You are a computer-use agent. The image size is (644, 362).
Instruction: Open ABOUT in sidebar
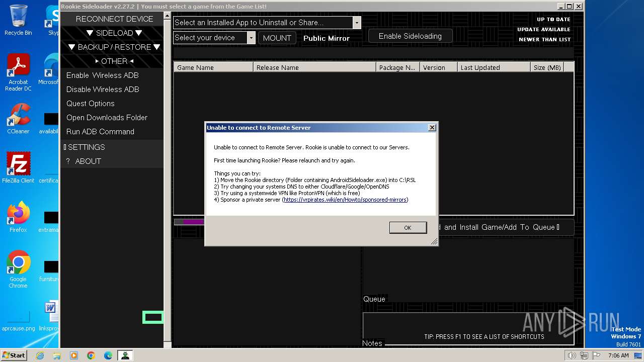[112, 161]
